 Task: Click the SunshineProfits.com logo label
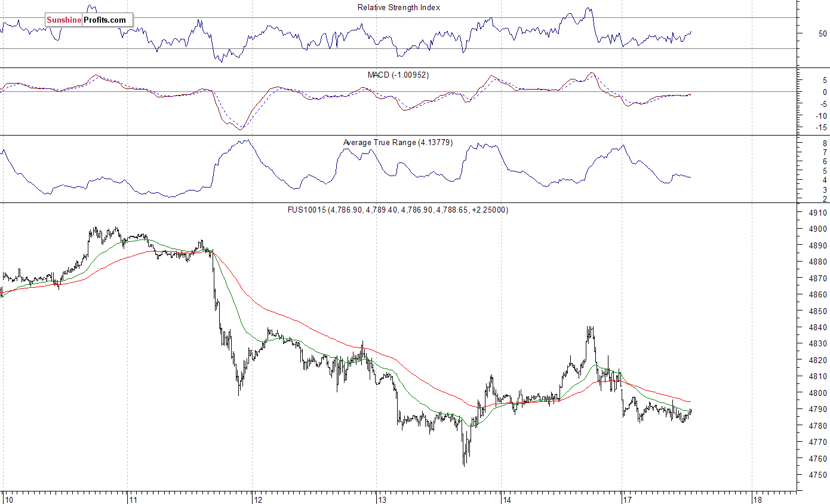tap(88, 20)
